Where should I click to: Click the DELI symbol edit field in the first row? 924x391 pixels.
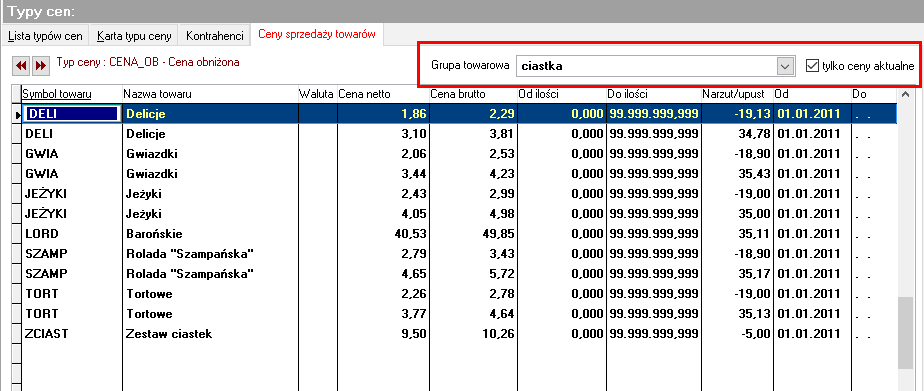tap(72, 114)
